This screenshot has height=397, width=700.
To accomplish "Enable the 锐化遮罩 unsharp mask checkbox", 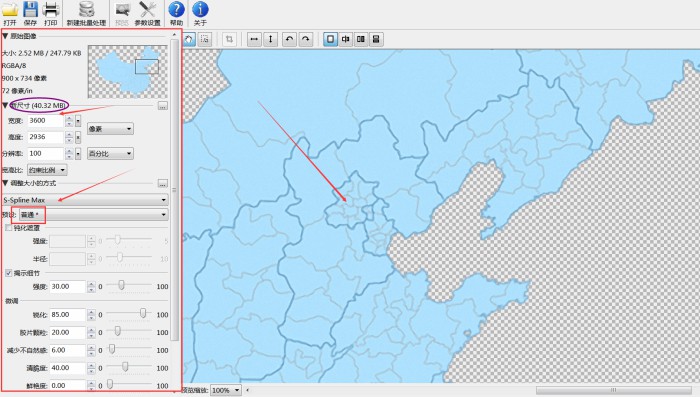I will click(8, 228).
